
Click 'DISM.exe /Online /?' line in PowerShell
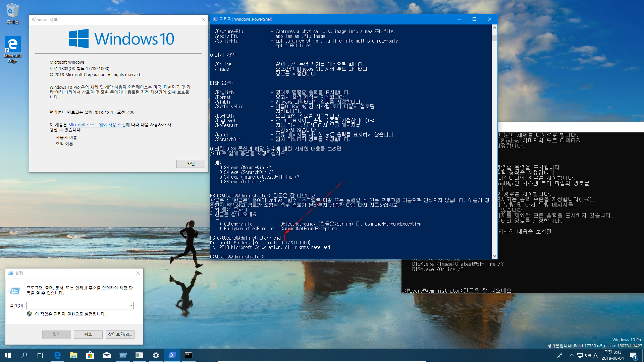click(241, 182)
